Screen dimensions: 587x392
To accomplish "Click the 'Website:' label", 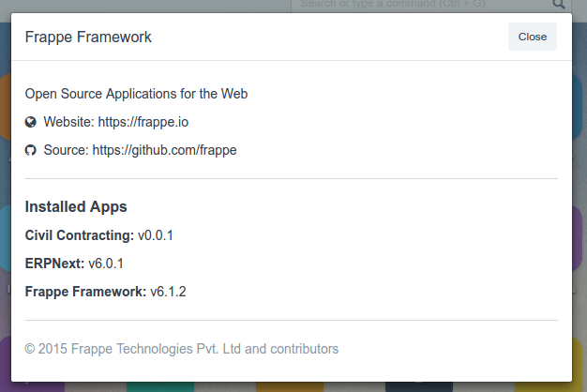I will point(68,122).
